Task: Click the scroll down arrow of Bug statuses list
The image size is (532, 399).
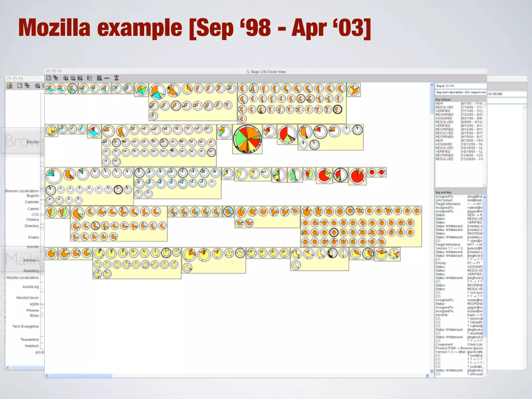Action: tap(484, 185)
